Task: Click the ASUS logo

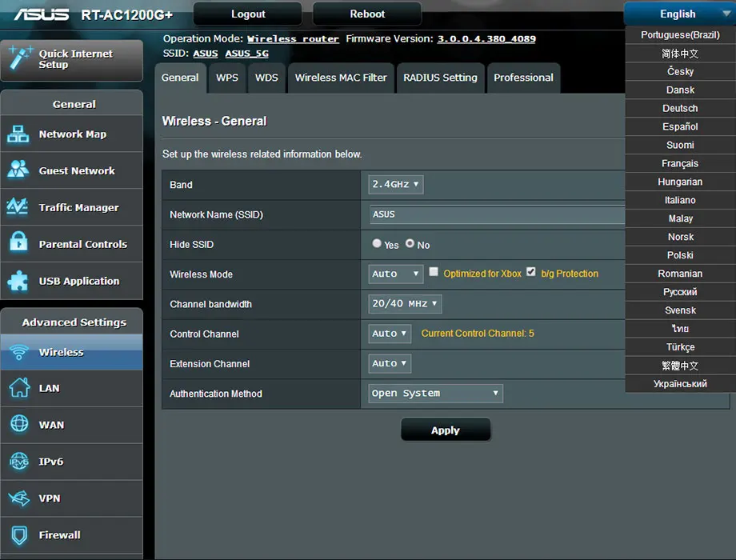Action: click(42, 14)
